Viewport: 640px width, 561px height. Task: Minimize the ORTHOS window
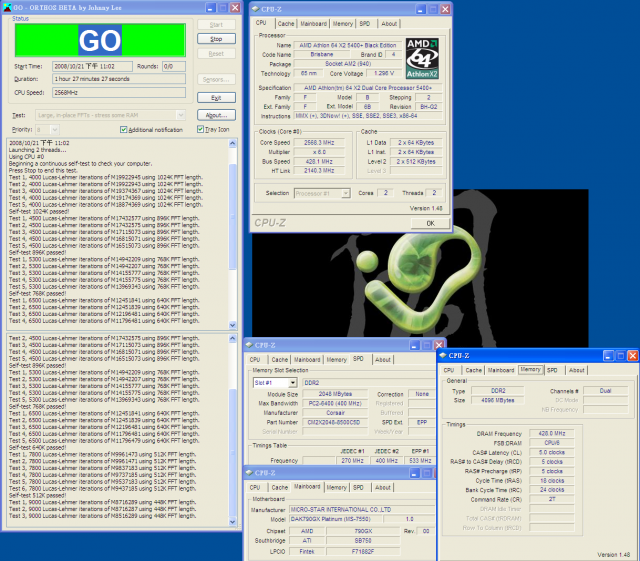[211, 8]
